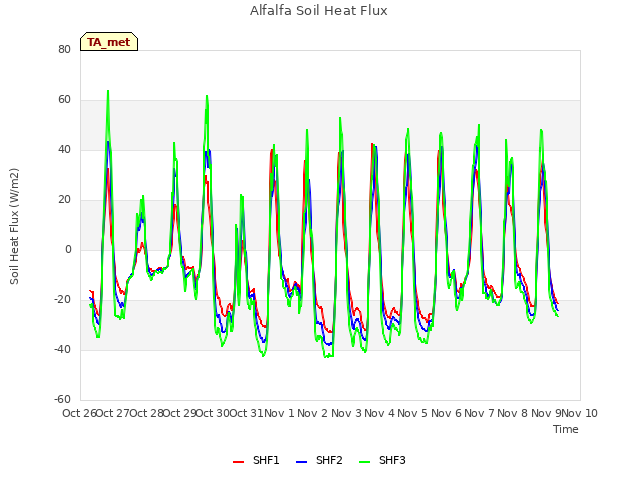Click the Nov 6 x-axis label
The height and width of the screenshot is (480, 640).
446,413
